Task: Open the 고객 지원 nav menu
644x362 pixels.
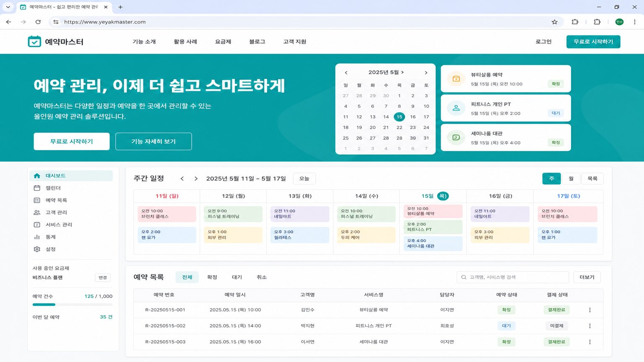Action: [x=295, y=41]
